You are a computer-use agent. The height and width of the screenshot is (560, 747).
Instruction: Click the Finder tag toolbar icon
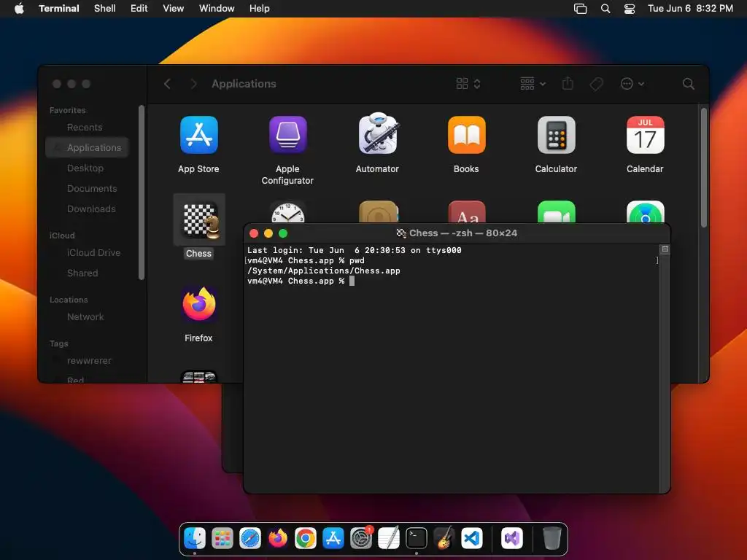[596, 84]
